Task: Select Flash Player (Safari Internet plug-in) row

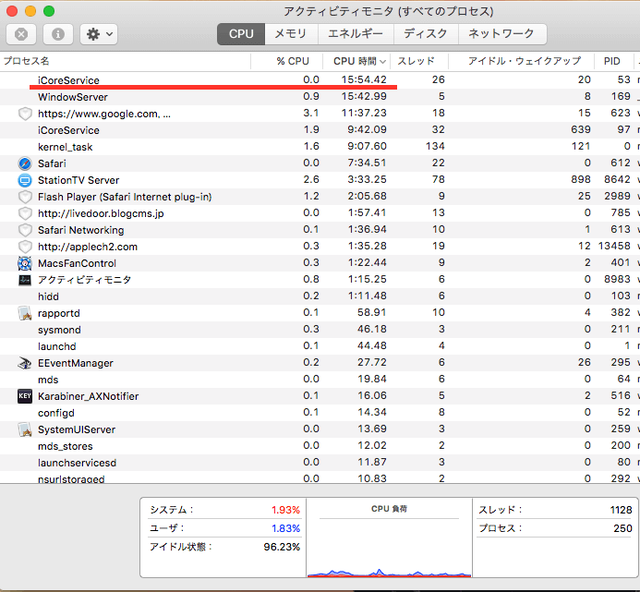Action: [x=320, y=197]
